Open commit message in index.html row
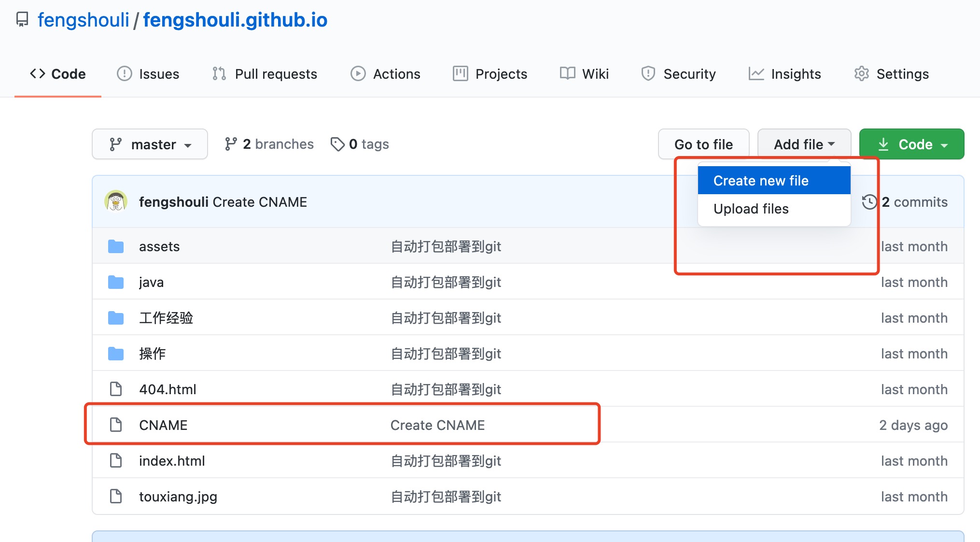This screenshot has width=980, height=542. tap(446, 461)
